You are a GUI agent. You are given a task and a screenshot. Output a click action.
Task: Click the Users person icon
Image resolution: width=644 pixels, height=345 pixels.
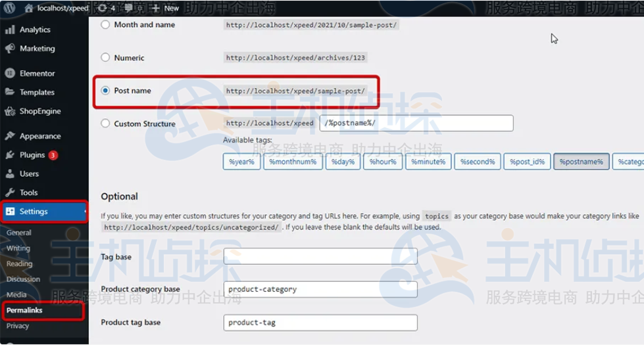pos(11,173)
